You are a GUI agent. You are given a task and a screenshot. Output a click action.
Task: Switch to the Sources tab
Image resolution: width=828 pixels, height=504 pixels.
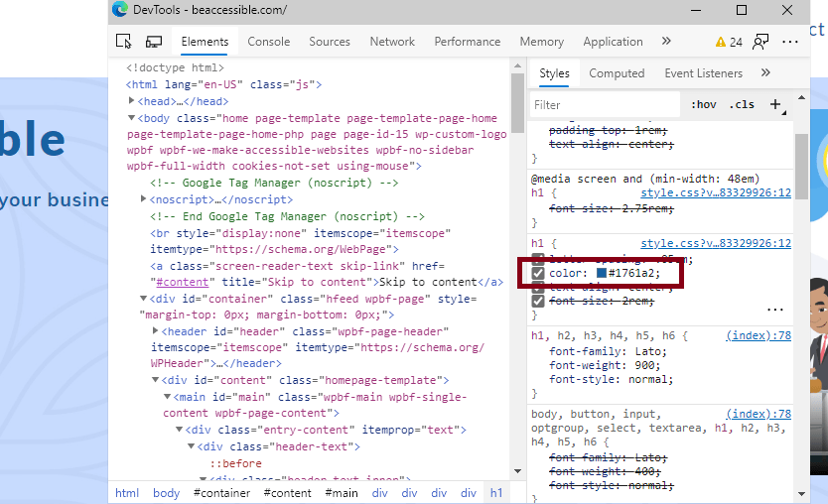pyautogui.click(x=330, y=42)
